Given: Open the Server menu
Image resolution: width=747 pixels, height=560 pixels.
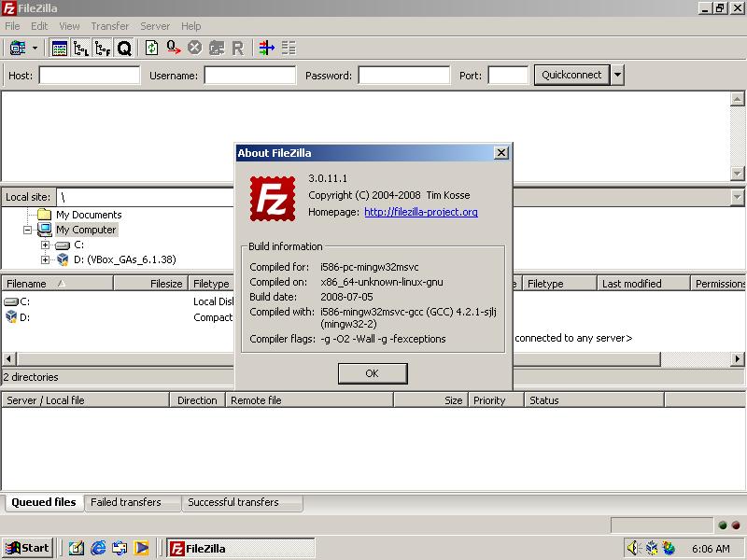Looking at the screenshot, I should click(155, 26).
